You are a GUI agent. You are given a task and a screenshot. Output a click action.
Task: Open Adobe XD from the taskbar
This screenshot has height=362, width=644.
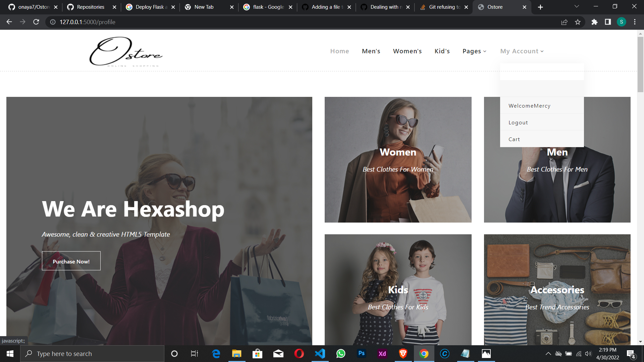[382, 353]
